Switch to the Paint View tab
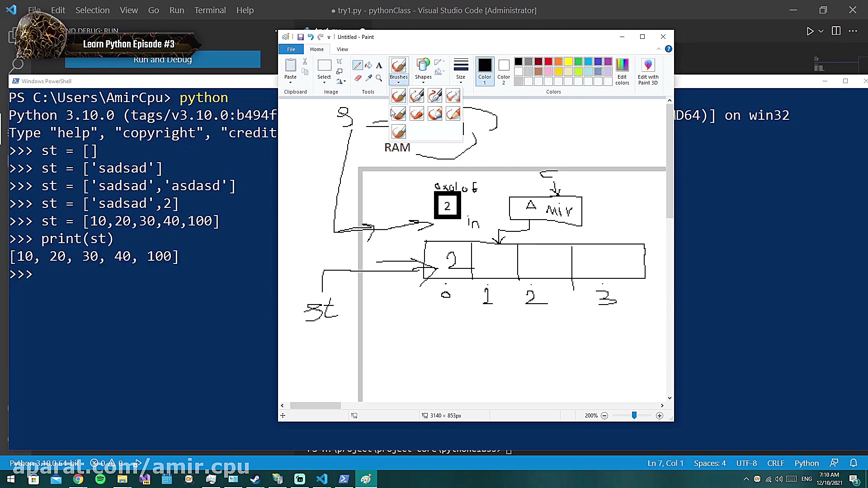The image size is (868, 488). click(342, 49)
